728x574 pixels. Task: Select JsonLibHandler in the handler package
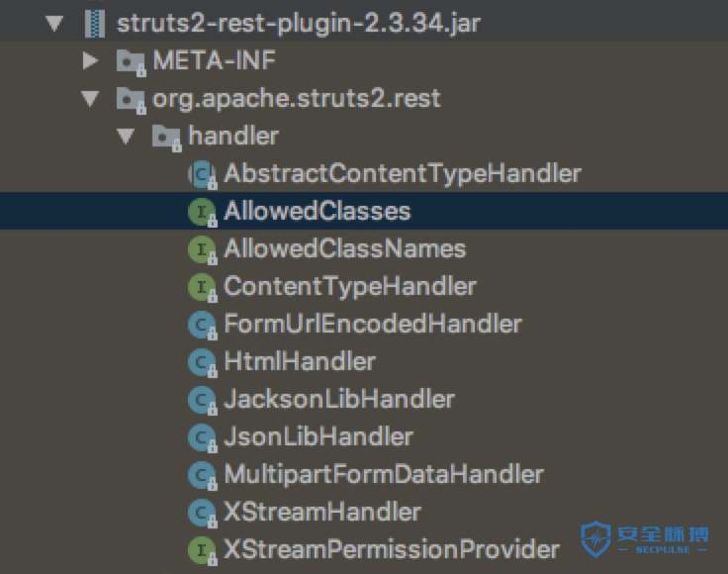tap(318, 436)
